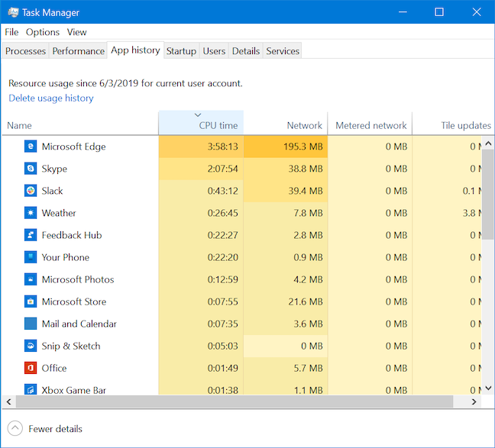The height and width of the screenshot is (448, 495).
Task: Click the Skype app icon
Action: point(31,169)
